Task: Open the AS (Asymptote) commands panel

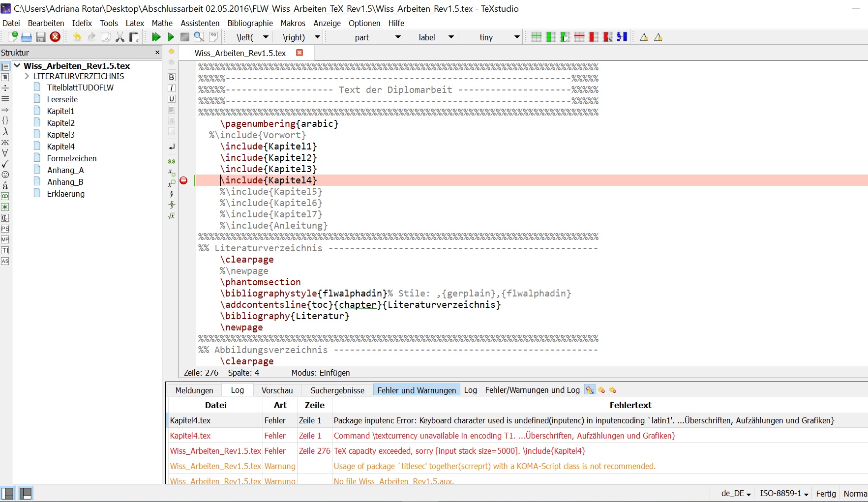Action: [x=5, y=261]
